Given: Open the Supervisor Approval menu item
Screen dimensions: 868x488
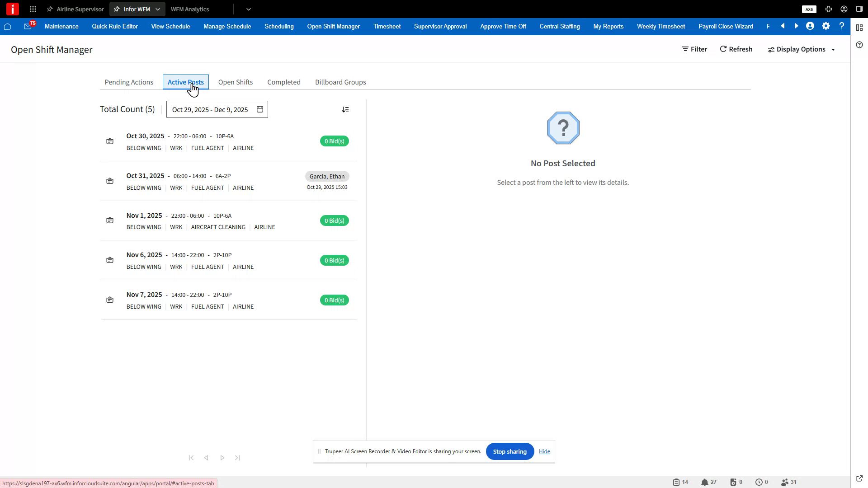Looking at the screenshot, I should 440,26.
